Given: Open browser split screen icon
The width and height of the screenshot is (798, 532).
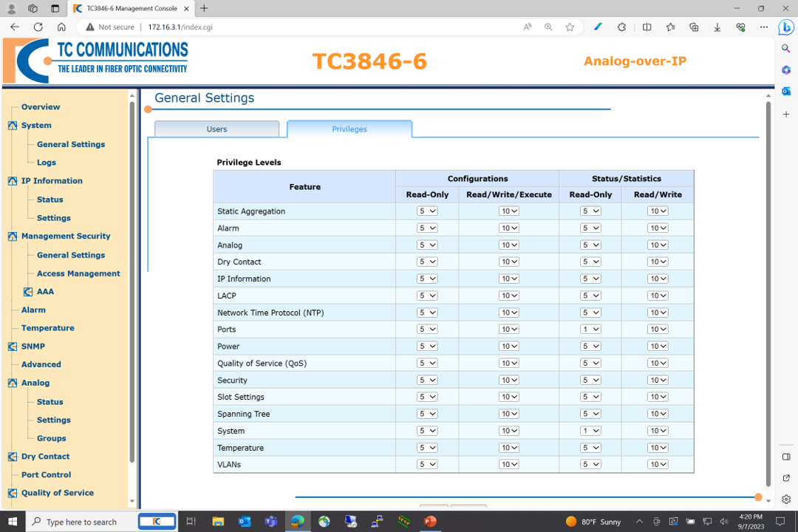Looking at the screenshot, I should coord(647,27).
